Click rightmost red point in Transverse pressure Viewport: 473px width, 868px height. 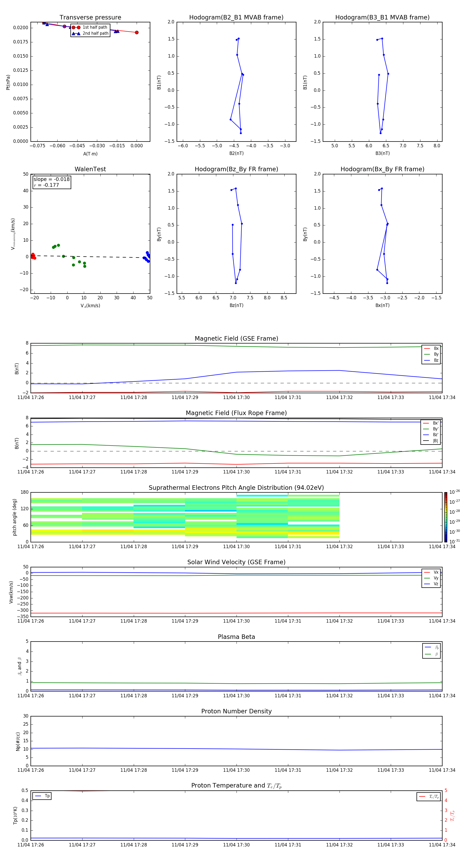pyautogui.click(x=137, y=32)
